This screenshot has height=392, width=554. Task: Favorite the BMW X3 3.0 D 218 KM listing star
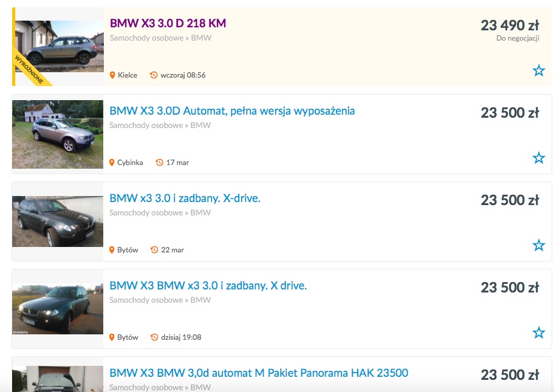click(538, 70)
